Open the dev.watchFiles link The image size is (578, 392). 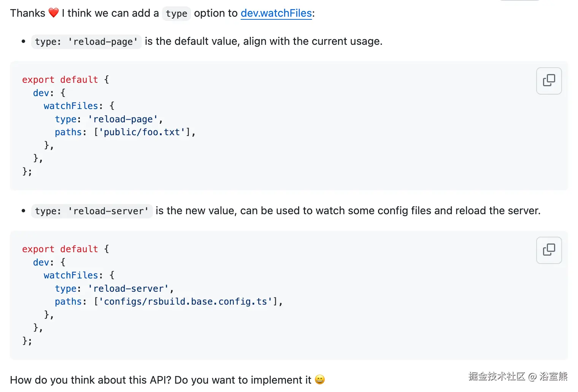(276, 13)
